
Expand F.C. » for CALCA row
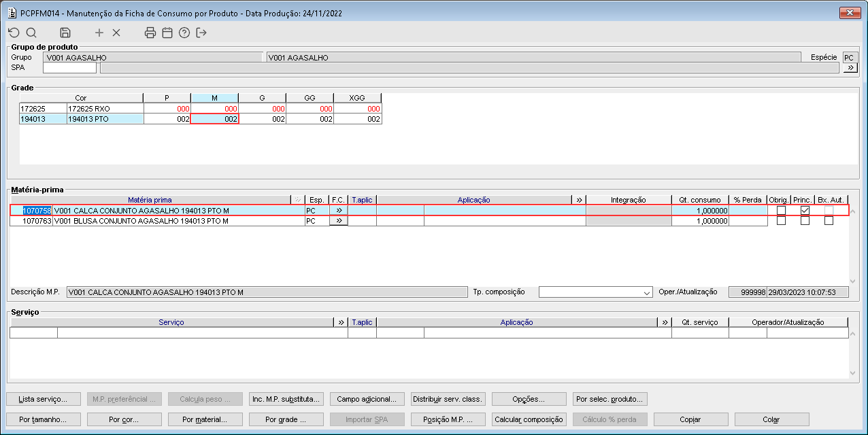(x=338, y=211)
